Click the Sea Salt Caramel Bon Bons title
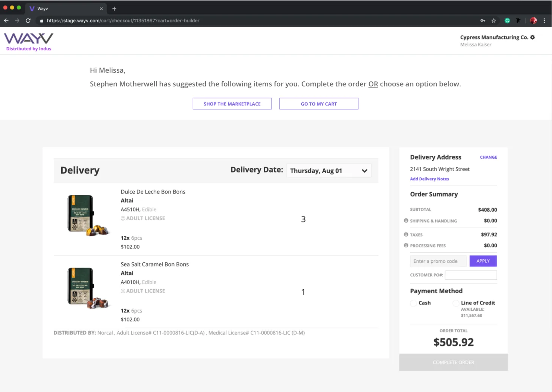Viewport: 552px width, 392px height. 155,264
